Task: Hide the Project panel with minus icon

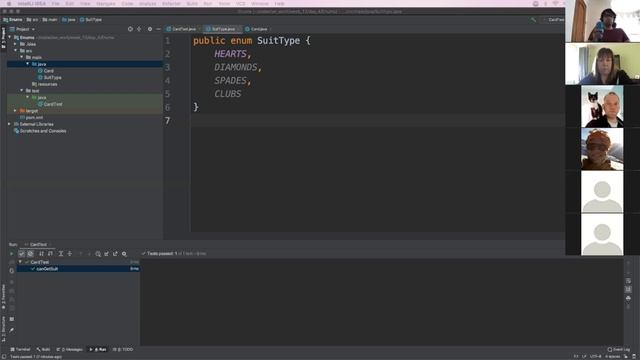Action: pos(158,29)
